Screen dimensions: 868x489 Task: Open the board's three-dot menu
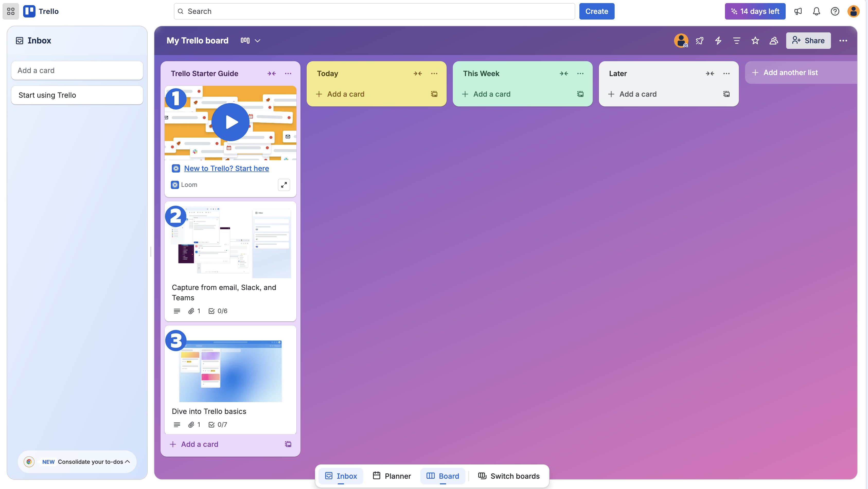tap(843, 40)
